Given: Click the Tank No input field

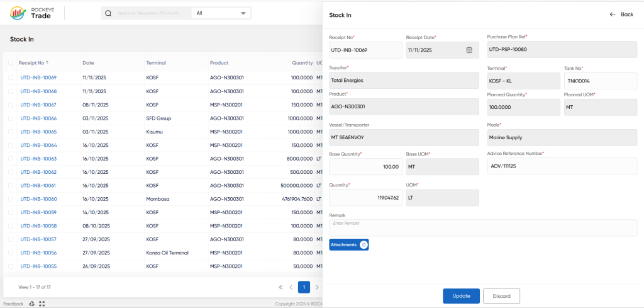Looking at the screenshot, I should click(x=601, y=81).
